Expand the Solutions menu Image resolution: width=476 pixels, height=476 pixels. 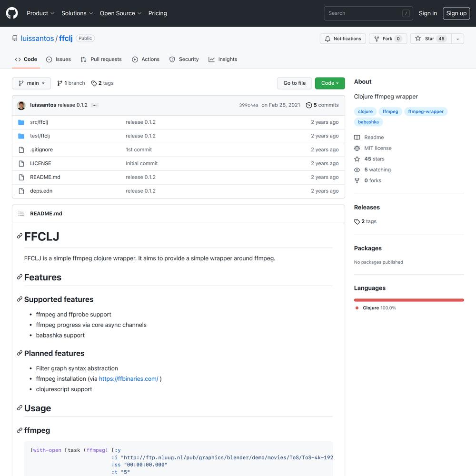tap(77, 13)
